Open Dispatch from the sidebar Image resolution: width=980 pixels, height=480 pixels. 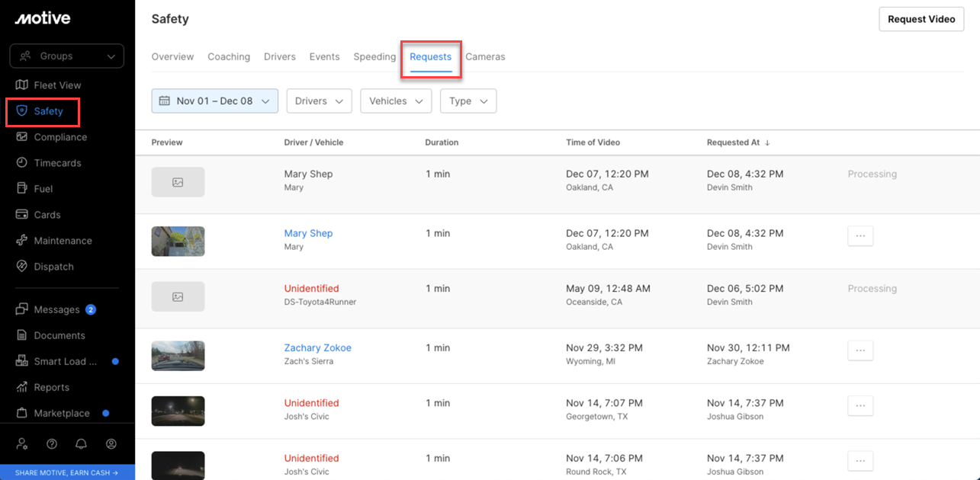click(x=53, y=267)
